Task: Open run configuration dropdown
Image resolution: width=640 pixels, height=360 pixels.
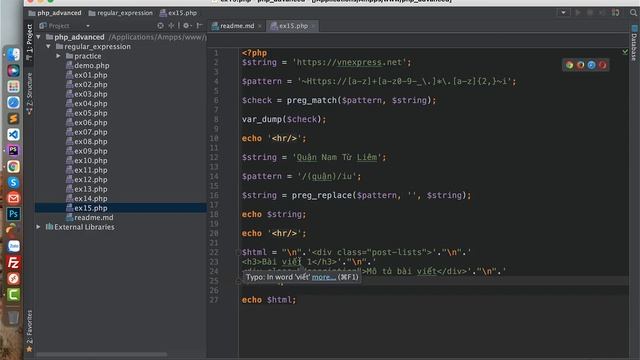Action: (563, 13)
